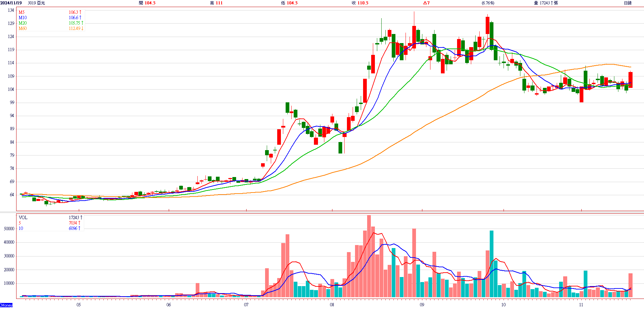Click the 日線 daily chart label
Image resolution: width=644 pixels, height=310 pixels.
[627, 3]
